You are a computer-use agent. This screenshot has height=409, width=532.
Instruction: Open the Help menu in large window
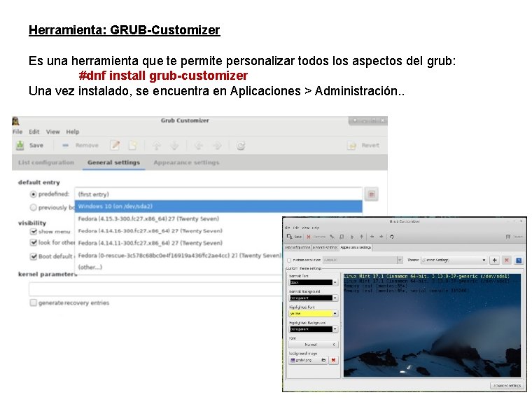click(x=73, y=132)
